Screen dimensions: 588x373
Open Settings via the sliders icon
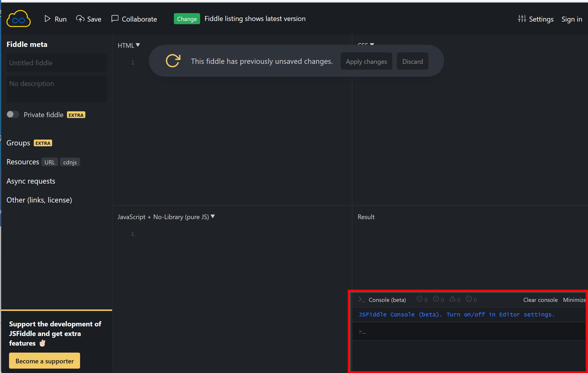click(x=522, y=19)
